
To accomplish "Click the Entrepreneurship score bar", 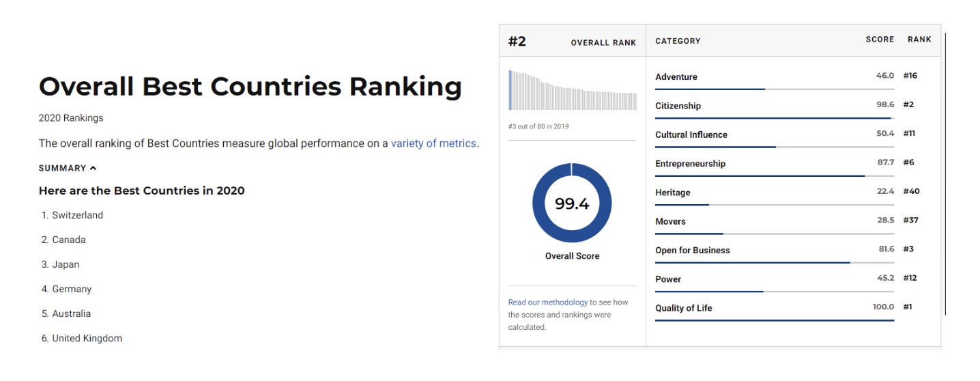I will tap(775, 176).
